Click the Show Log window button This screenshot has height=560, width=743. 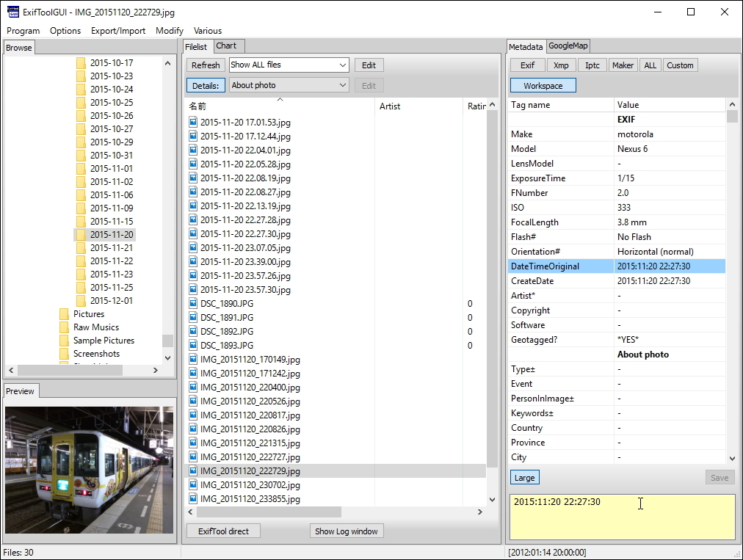pyautogui.click(x=347, y=531)
